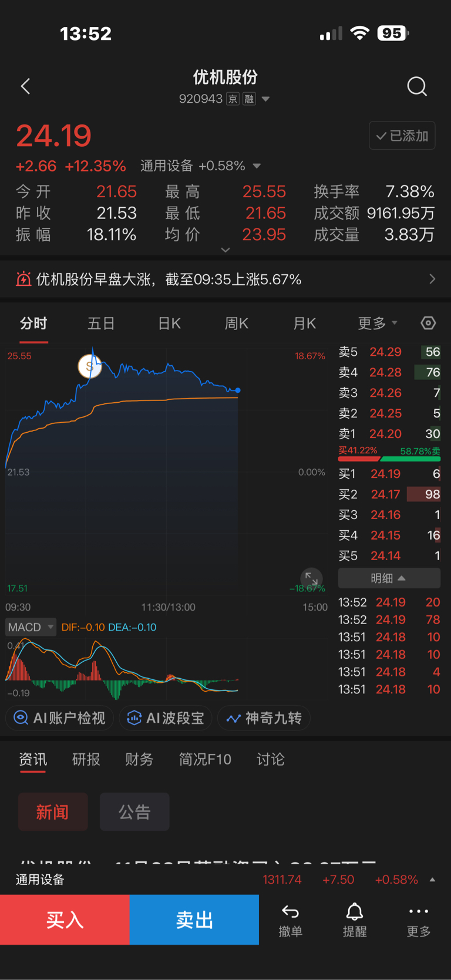
Task: Open the 研报 tab
Action: (86, 759)
